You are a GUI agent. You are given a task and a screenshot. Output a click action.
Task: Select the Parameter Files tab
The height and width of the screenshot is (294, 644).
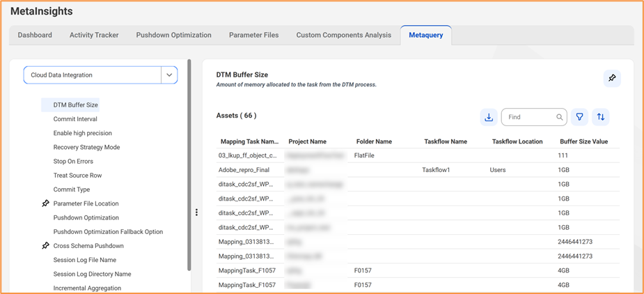coord(254,35)
